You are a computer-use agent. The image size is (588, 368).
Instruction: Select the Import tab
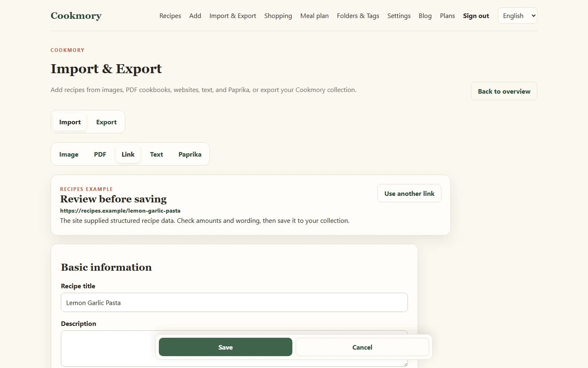(70, 122)
